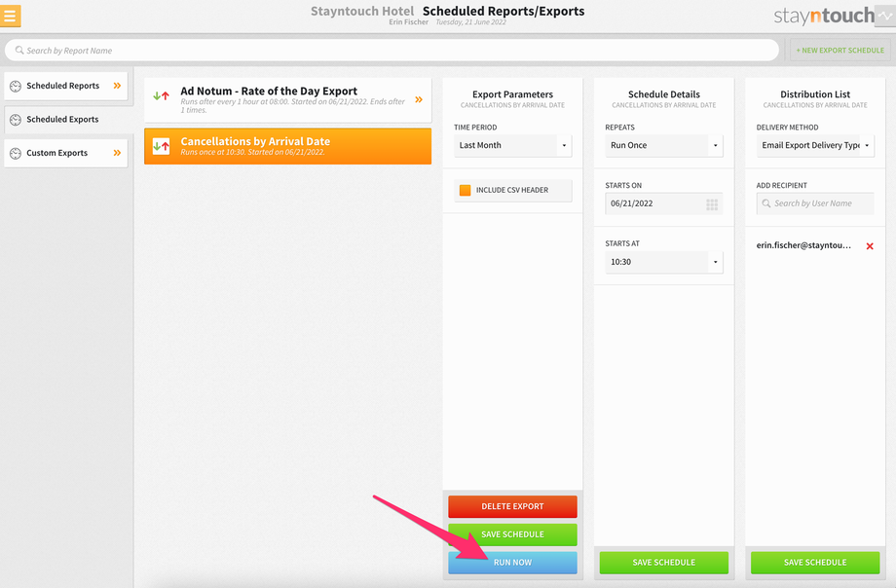Select the Scheduled Reports menu item
The height and width of the screenshot is (588, 896).
(x=65, y=86)
